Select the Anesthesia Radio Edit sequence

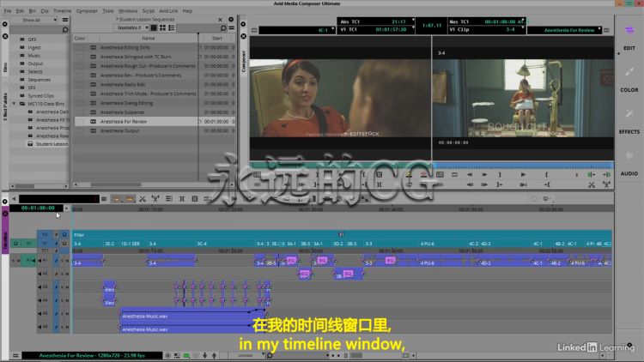[123, 85]
